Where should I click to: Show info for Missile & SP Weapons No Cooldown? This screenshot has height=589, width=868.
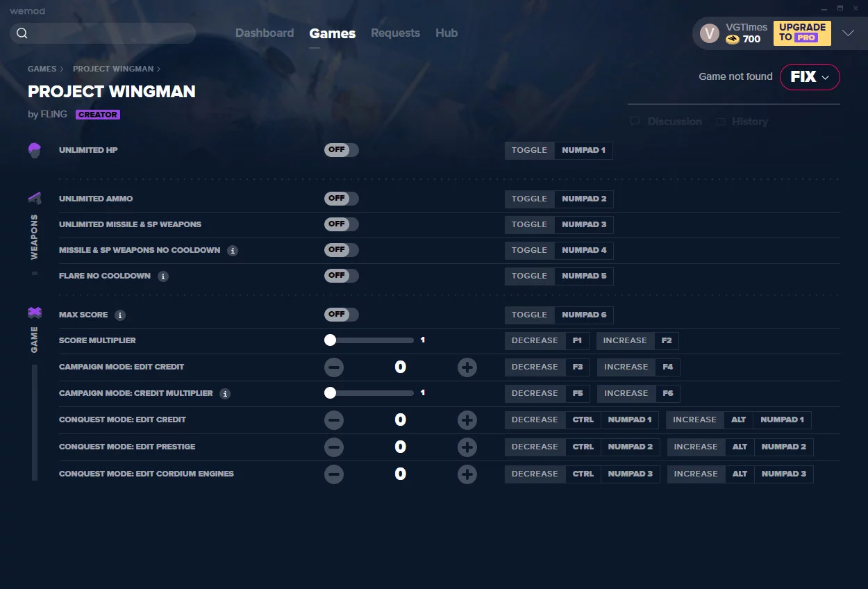[x=233, y=251]
